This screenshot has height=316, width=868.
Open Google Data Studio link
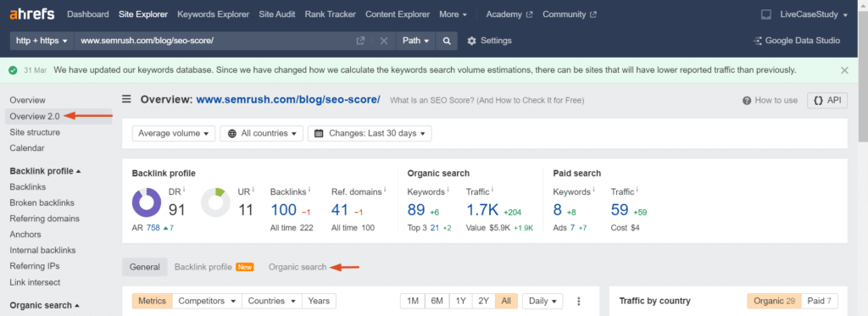pos(797,41)
